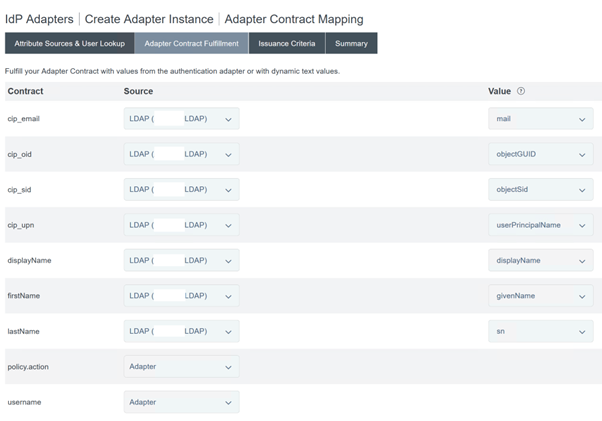Open the Adapter source dropdown for policy.action

pos(181,367)
